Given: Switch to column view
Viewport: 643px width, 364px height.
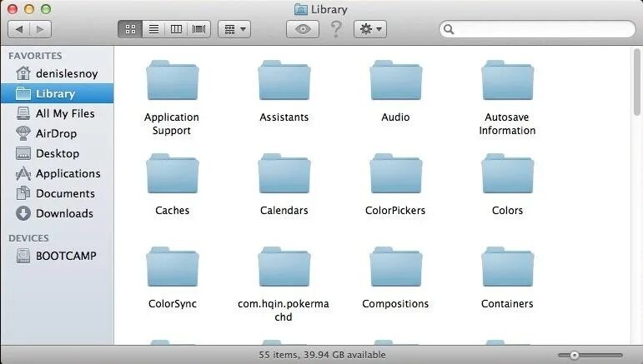Looking at the screenshot, I should (176, 29).
